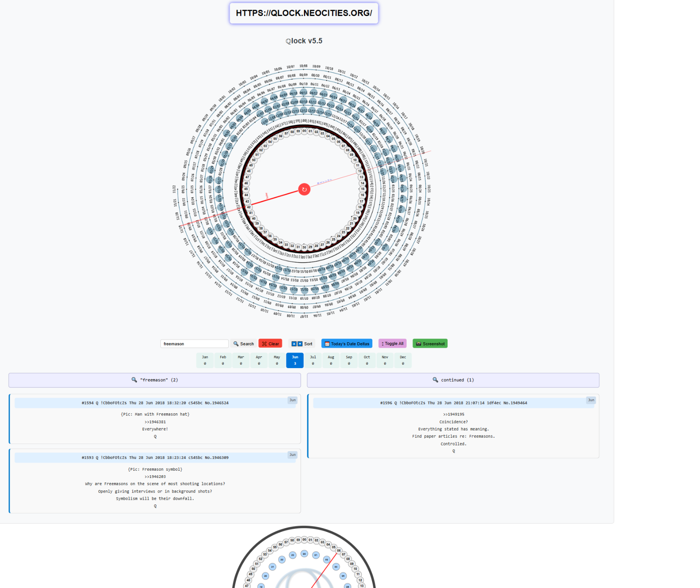Select minute marker 15 on main clock ring

(x=362, y=189)
